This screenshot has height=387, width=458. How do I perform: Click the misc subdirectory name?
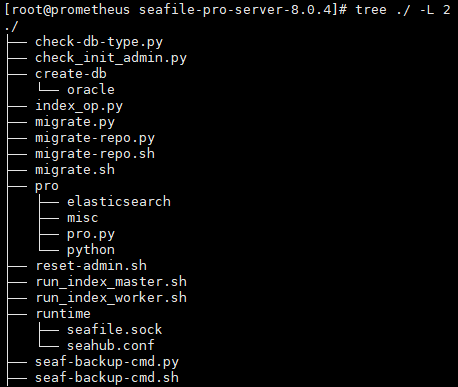click(83, 218)
